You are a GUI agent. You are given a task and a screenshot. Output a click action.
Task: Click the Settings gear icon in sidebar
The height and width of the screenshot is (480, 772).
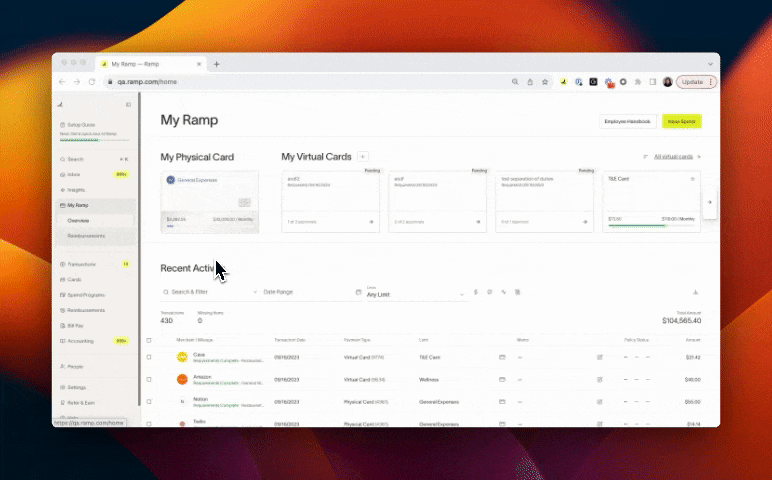63,387
